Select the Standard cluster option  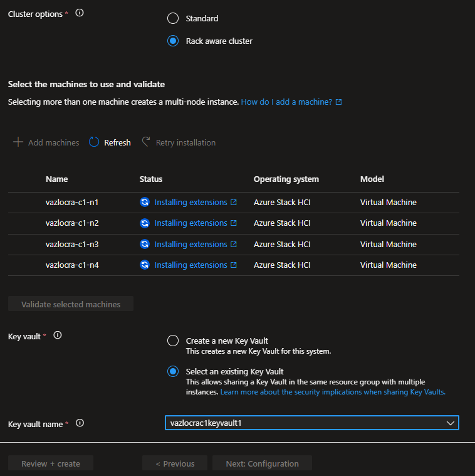pyautogui.click(x=173, y=18)
